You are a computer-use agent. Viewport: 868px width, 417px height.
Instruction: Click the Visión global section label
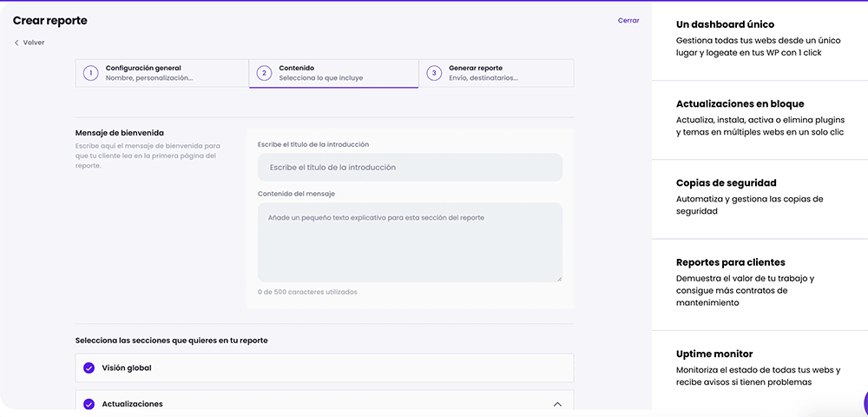point(127,367)
